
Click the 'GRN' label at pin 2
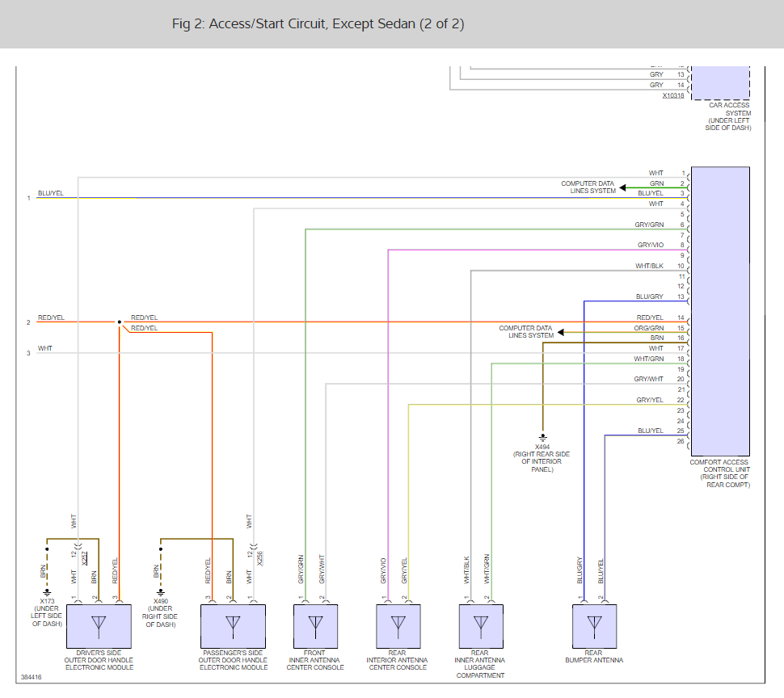point(656,184)
